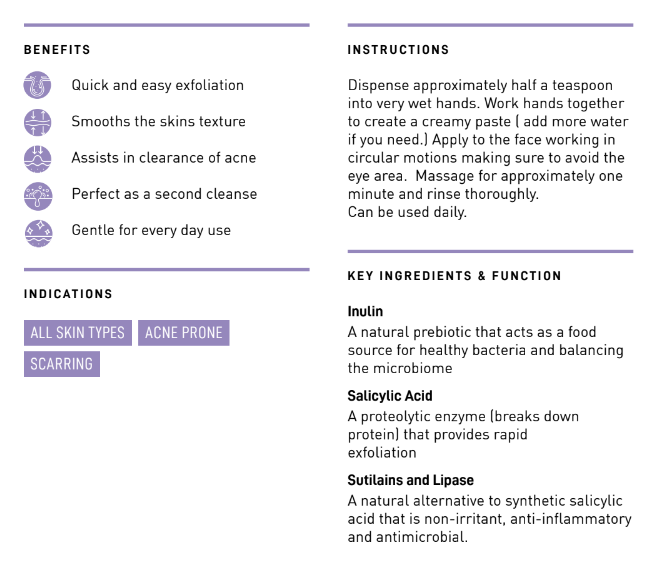Click the Salicylic Acid ingredient name

tap(390, 396)
